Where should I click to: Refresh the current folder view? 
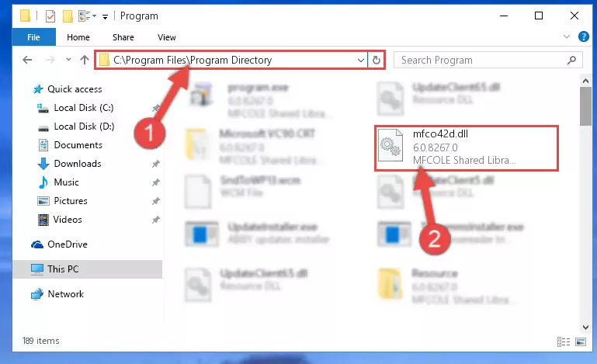(x=377, y=61)
